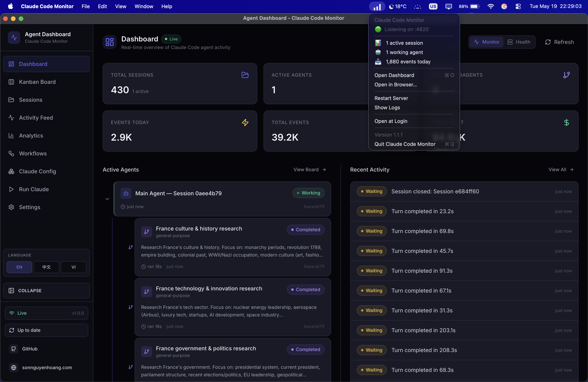Click the Dashboard header grid icon
This screenshot has width=588, height=382.
click(109, 42)
